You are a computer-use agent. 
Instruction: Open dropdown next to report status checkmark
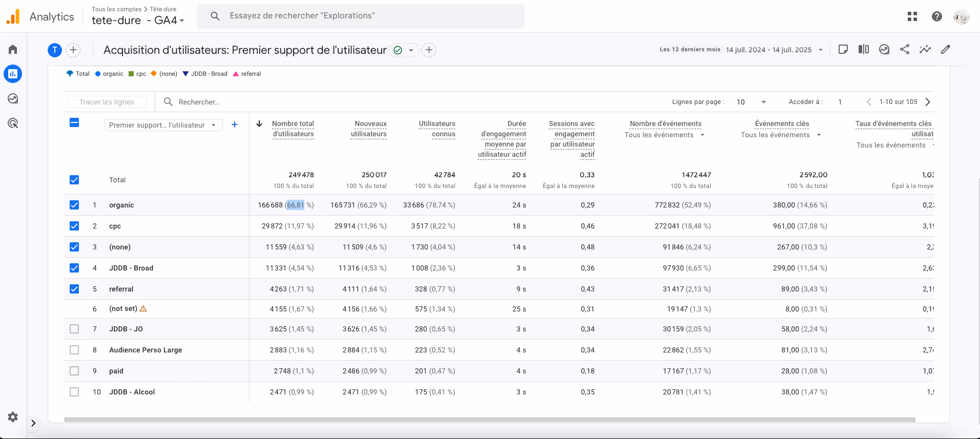click(x=411, y=50)
